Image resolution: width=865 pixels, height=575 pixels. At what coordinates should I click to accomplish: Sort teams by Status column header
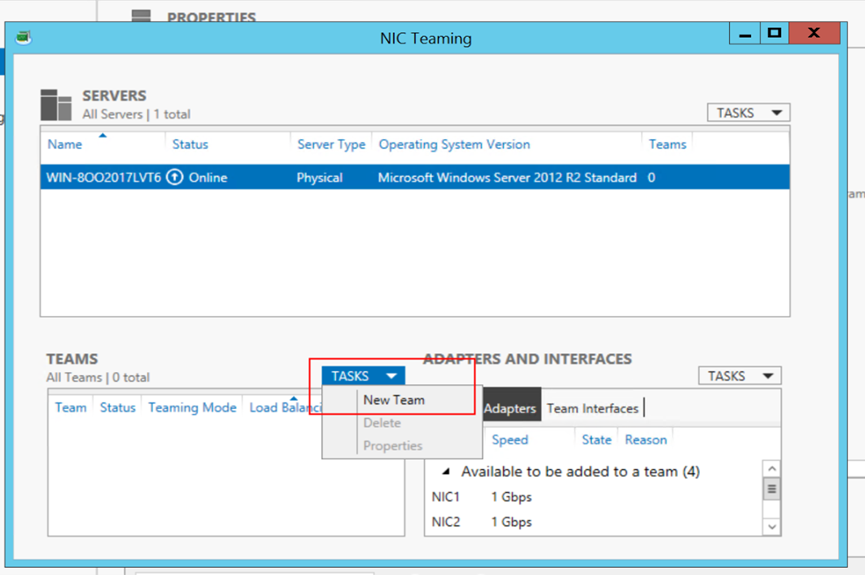click(118, 408)
